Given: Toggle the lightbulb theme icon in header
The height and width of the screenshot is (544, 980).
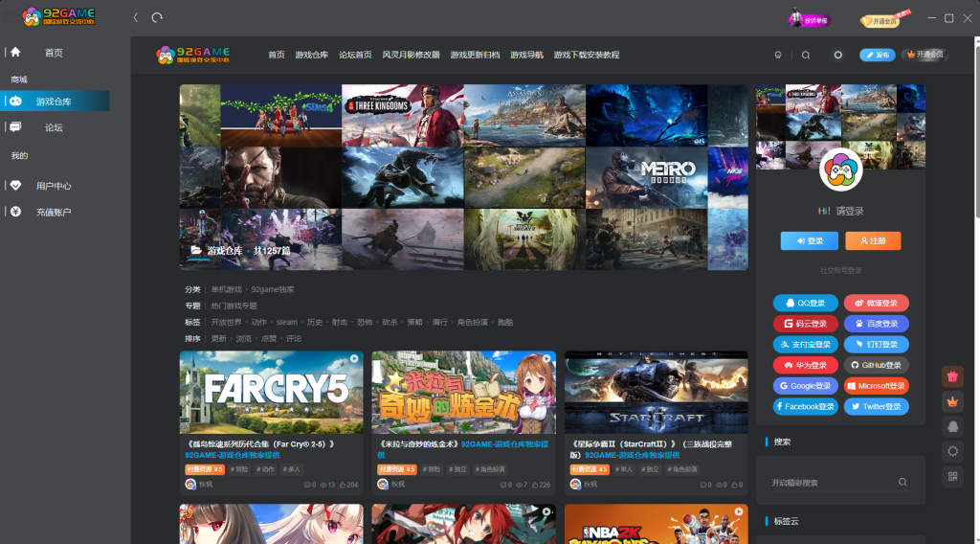Looking at the screenshot, I should click(778, 55).
